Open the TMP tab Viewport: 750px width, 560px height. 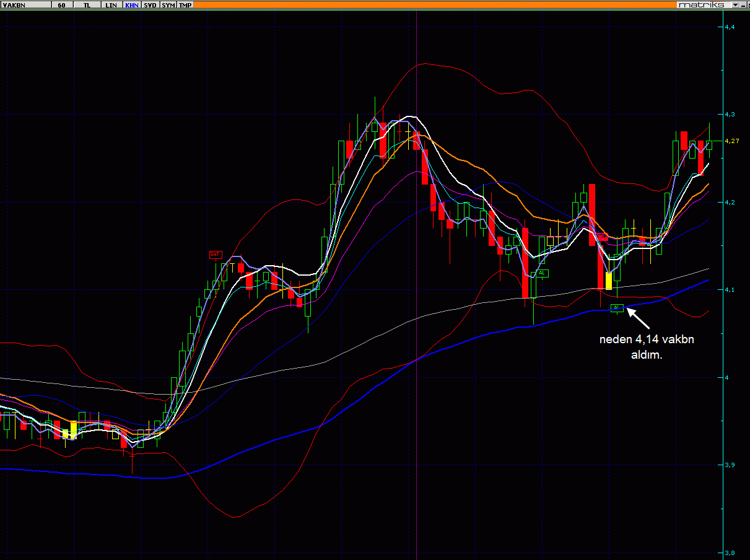click(x=185, y=4)
